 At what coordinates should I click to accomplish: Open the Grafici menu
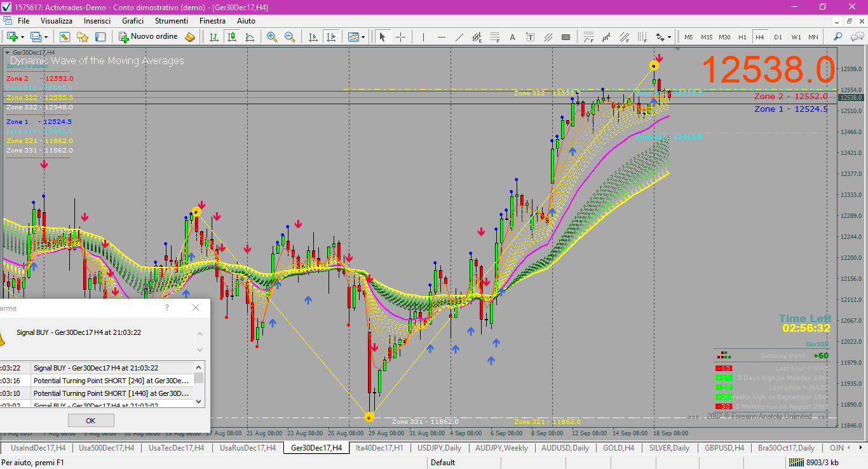(x=133, y=21)
